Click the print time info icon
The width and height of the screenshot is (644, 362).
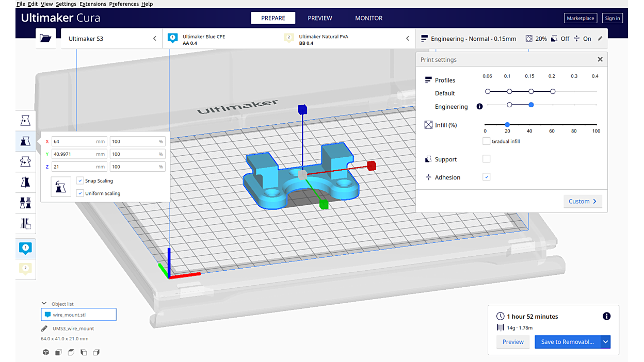coord(606,316)
